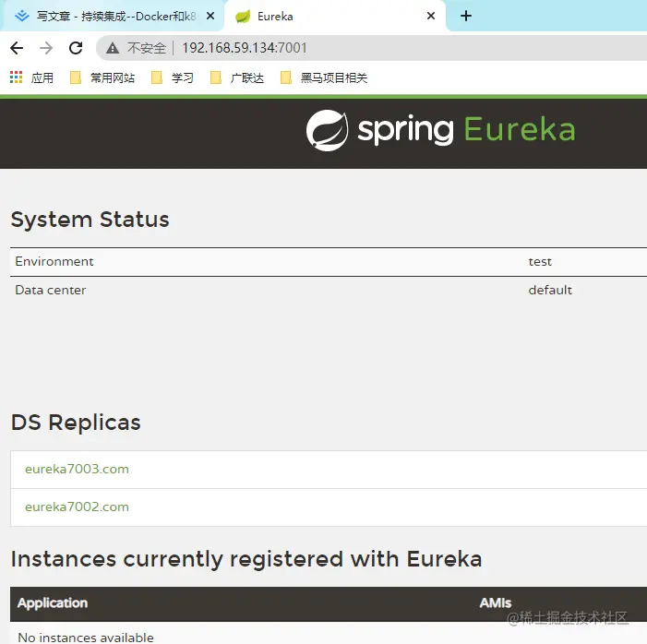Click the Eureka tab's green leaf favicon
647x644 pixels.
click(243, 17)
